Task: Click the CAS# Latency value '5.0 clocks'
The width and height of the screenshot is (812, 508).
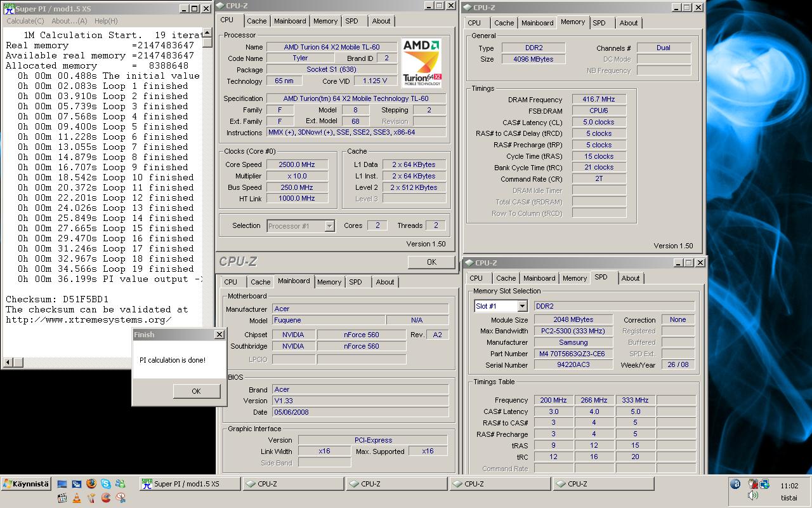Action: tap(598, 122)
